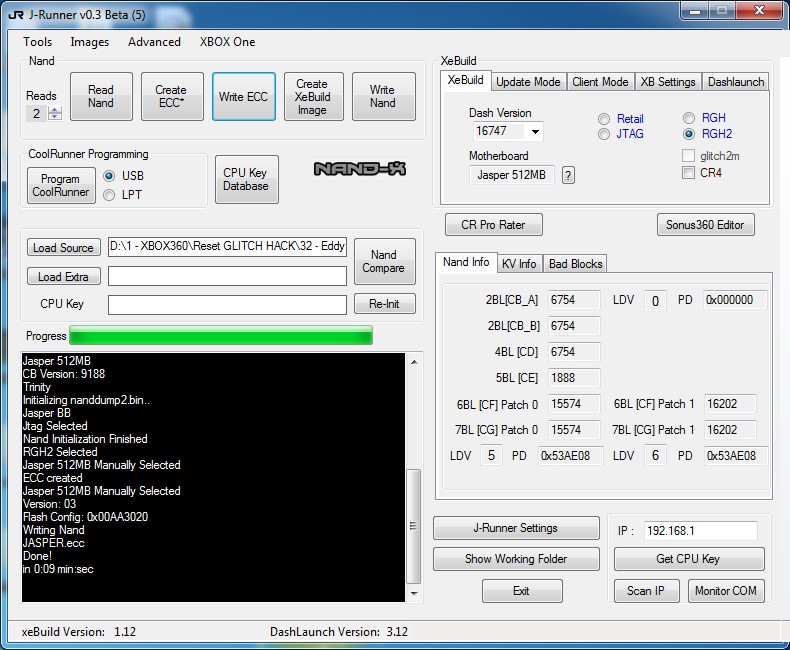
Task: Open the Advanced menu
Action: click(x=154, y=42)
